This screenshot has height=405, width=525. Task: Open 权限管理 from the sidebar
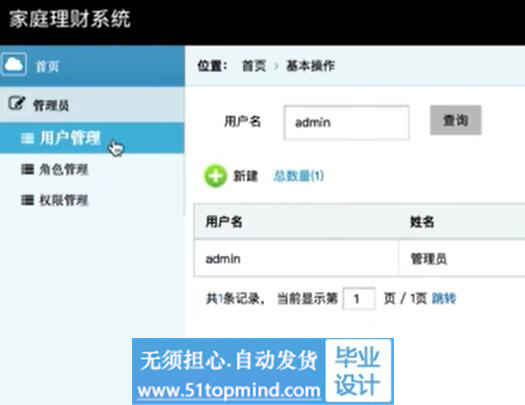64,200
